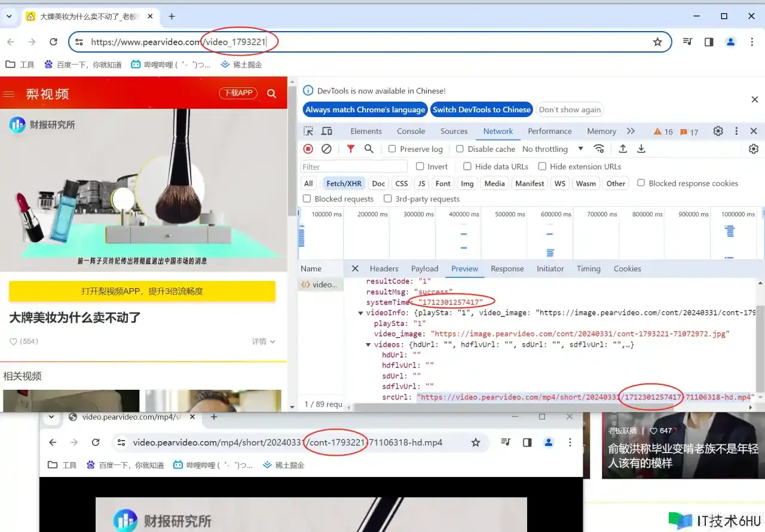Open the Console panel tab
Screen dimensions: 765x532
tap(411, 131)
